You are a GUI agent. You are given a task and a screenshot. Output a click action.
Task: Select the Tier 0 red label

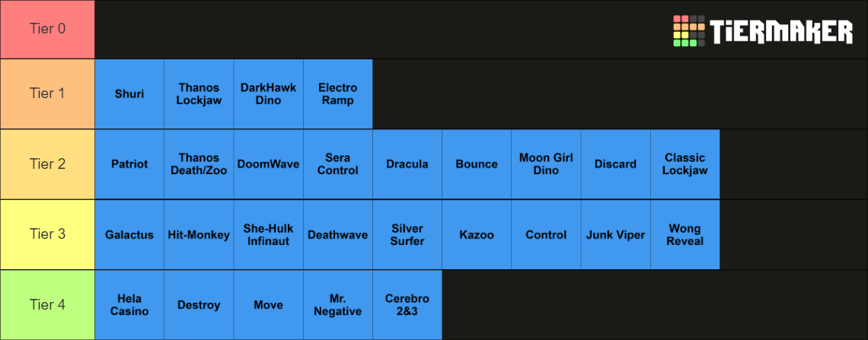pyautogui.click(x=47, y=29)
